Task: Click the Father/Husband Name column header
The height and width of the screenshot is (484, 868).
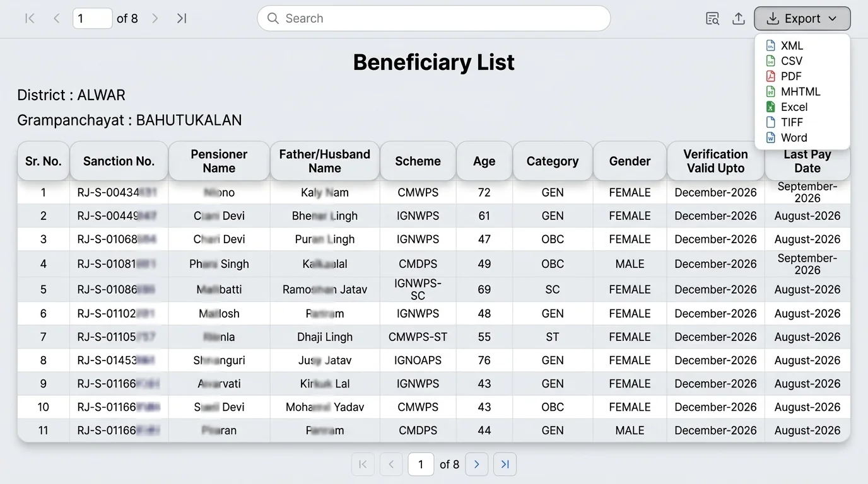Action: [x=325, y=161]
